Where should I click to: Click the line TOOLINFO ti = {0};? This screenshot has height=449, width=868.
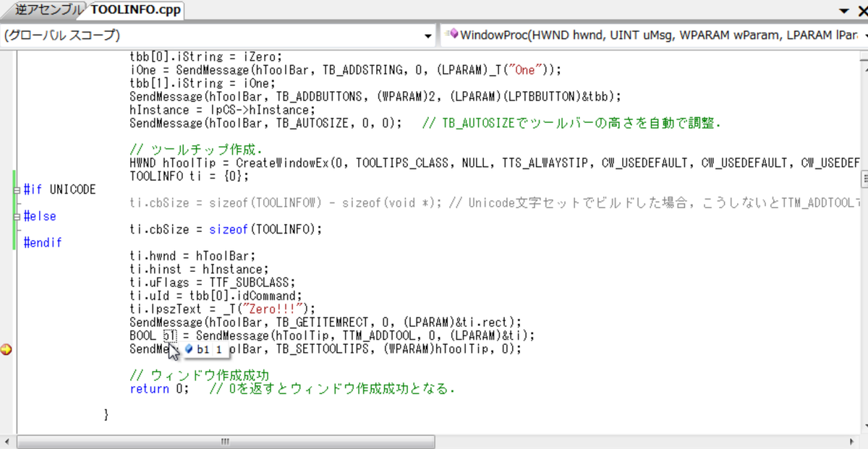pyautogui.click(x=190, y=176)
